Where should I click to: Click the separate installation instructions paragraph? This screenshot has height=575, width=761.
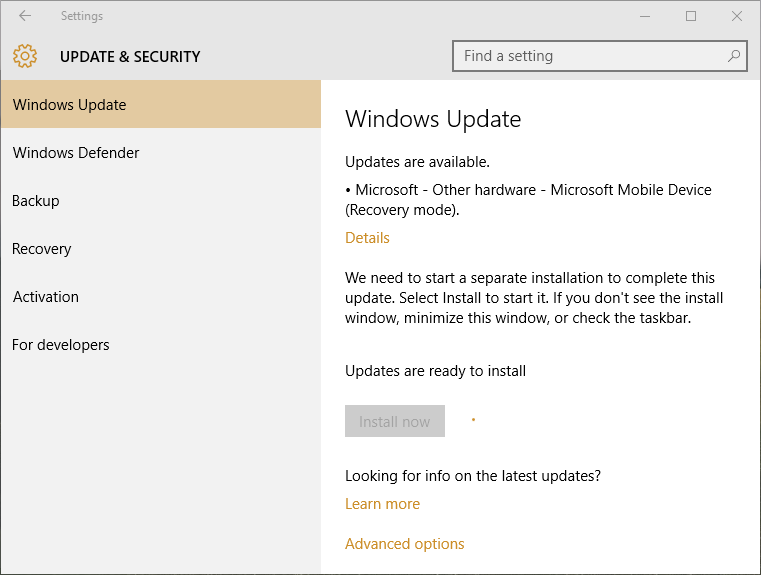pyautogui.click(x=534, y=298)
